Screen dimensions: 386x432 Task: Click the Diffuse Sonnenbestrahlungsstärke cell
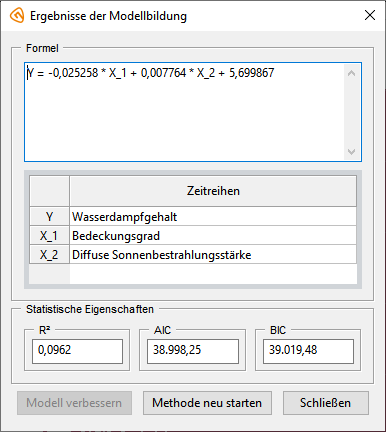pos(213,255)
